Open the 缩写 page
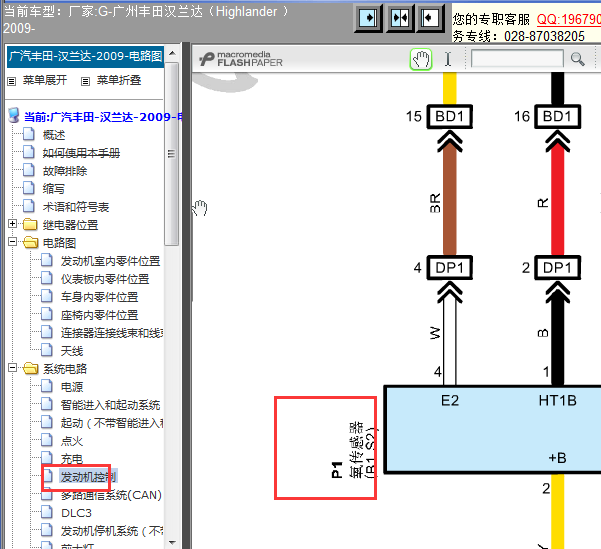 click(54, 189)
